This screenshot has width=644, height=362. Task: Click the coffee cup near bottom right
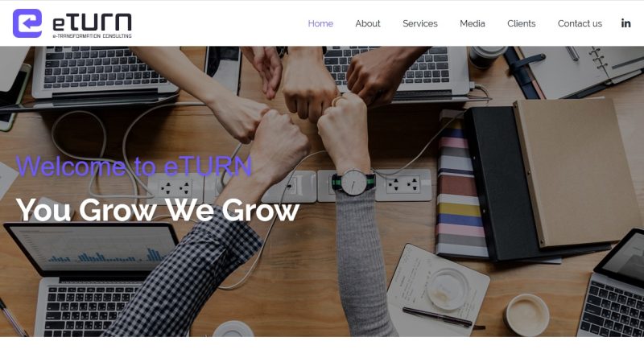(527, 315)
